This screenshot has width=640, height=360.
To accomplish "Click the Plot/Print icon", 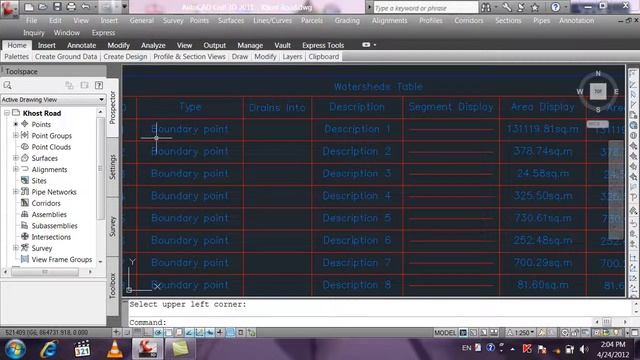I will click(x=71, y=7).
